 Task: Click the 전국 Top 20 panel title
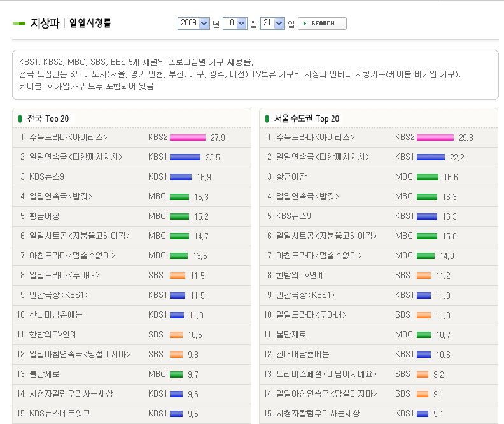pyautogui.click(x=48, y=118)
